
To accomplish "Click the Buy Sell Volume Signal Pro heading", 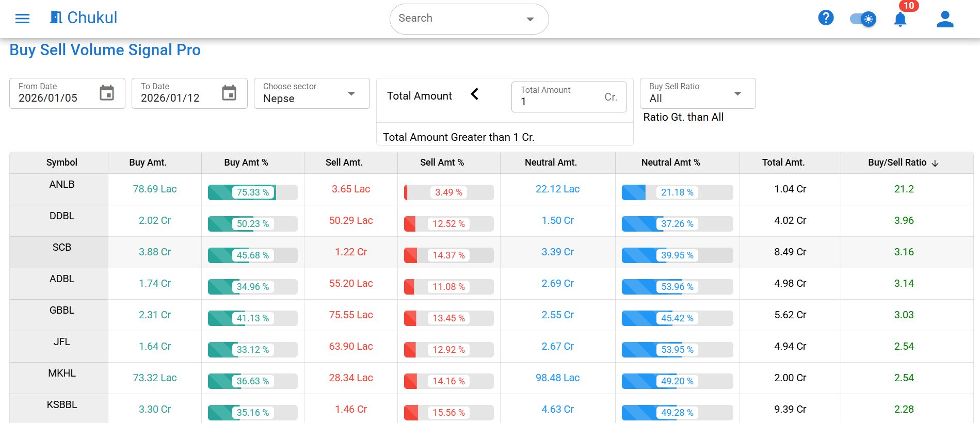I will click(x=105, y=50).
